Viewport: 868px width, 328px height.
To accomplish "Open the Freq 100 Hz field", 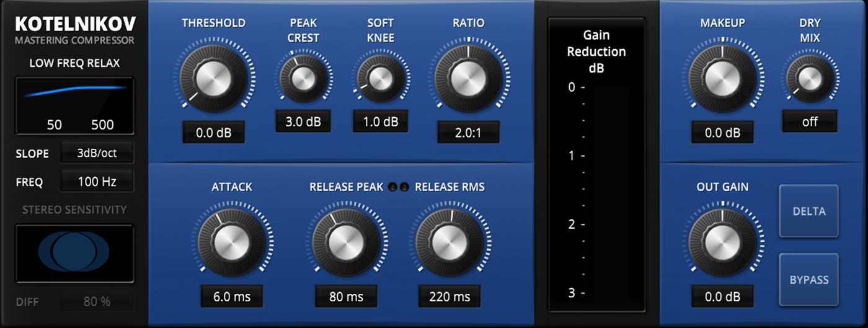I will 97,182.
